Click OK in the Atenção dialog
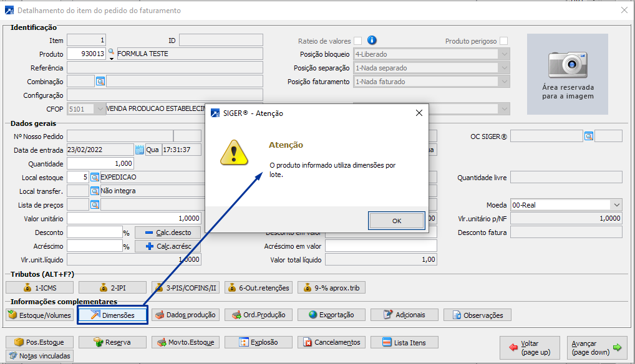Screen dimensions: 635x364 point(397,221)
